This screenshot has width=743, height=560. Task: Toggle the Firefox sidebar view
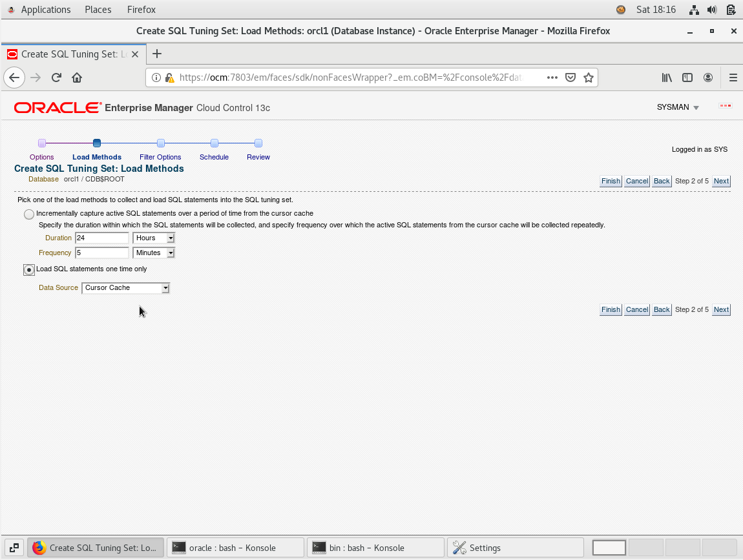[x=687, y=78]
